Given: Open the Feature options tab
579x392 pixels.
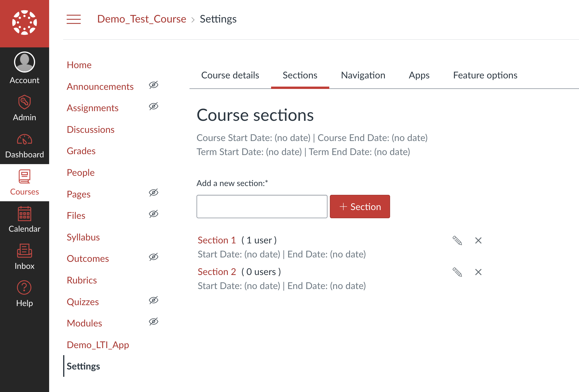Looking at the screenshot, I should [x=485, y=75].
